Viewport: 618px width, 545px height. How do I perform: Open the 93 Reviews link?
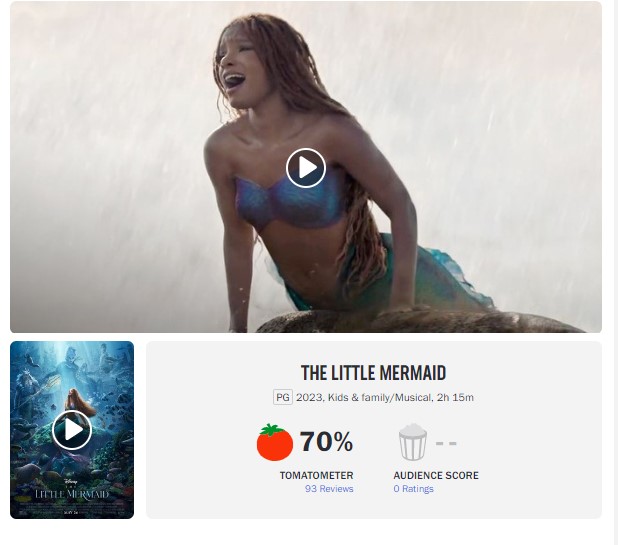(x=329, y=489)
